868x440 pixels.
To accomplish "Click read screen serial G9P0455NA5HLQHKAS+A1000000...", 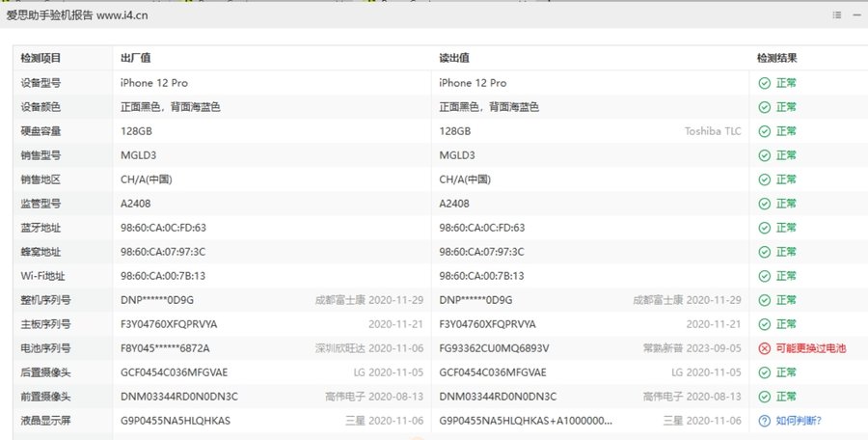I will [x=526, y=421].
